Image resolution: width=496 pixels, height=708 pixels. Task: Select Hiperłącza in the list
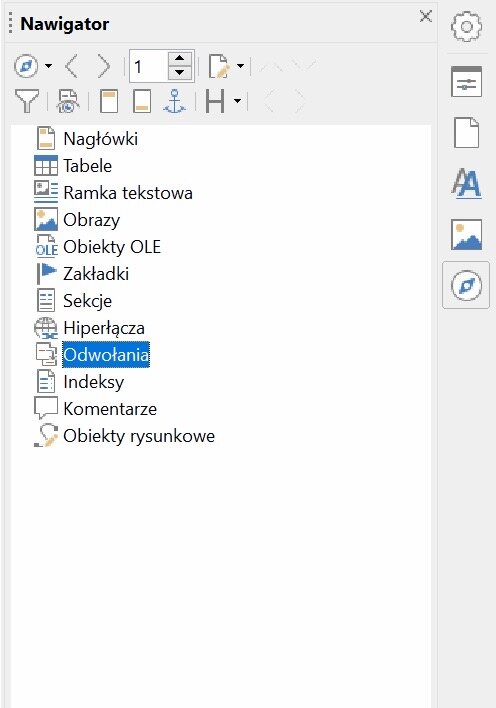click(x=104, y=328)
